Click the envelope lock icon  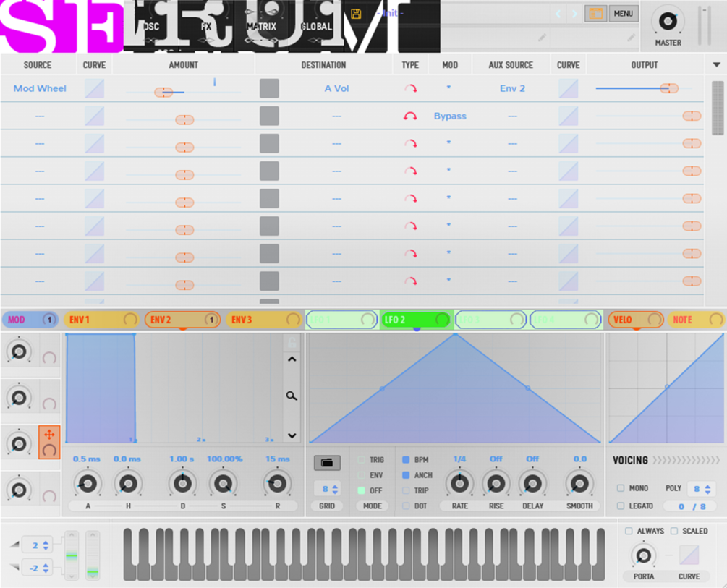(292, 343)
